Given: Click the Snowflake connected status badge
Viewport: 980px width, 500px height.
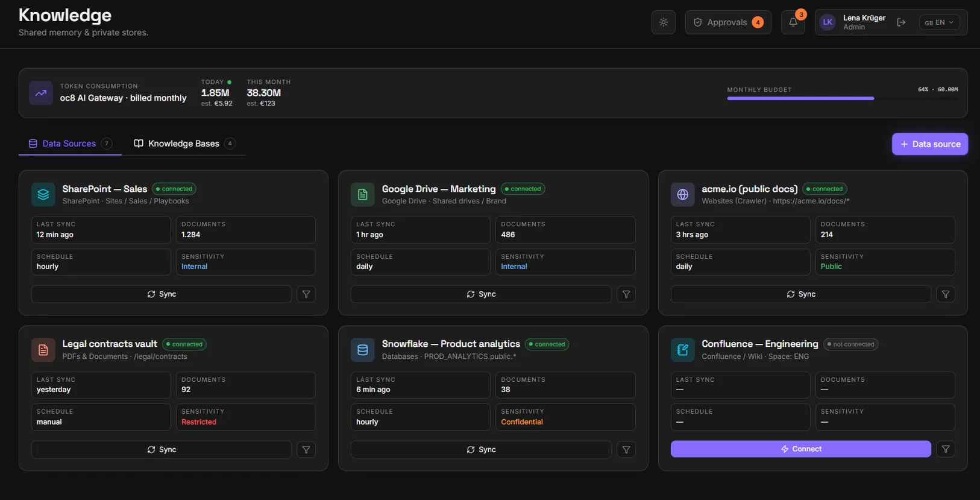Looking at the screenshot, I should tap(547, 344).
